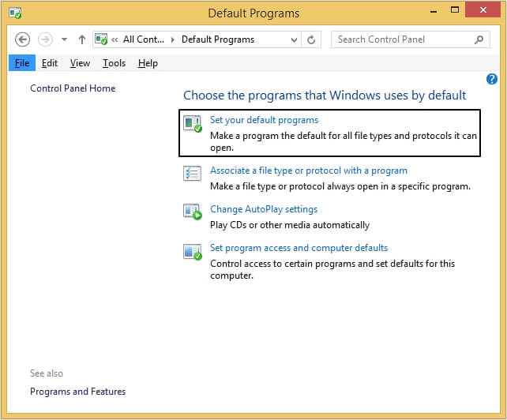This screenshot has width=507, height=420.
Task: Click the Set your default programs icon
Action: coord(193,124)
